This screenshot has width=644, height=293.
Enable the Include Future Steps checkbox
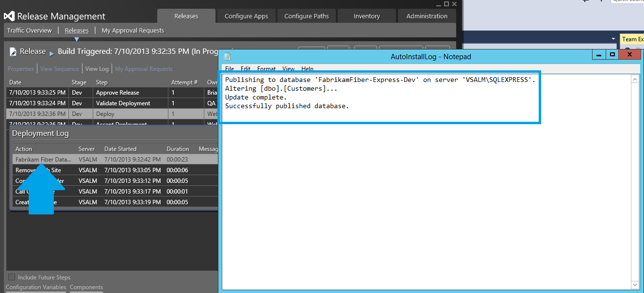tap(11, 277)
